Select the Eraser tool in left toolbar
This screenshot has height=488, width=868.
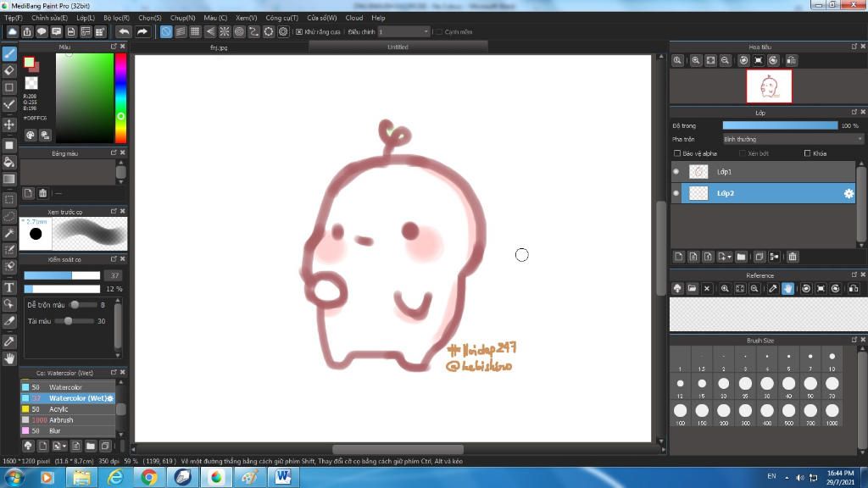coord(9,70)
